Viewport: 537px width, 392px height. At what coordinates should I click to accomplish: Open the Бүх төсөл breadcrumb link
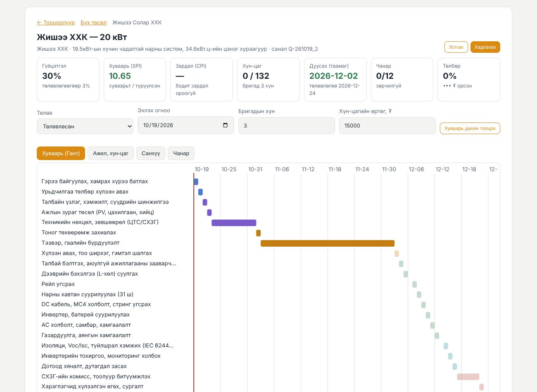click(x=93, y=22)
